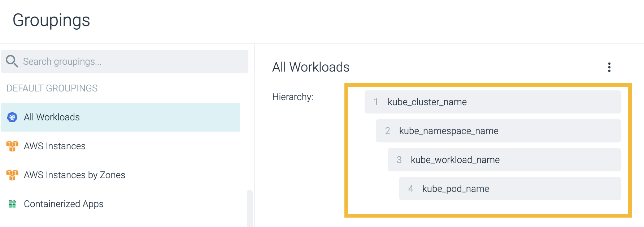Screen dimensions: 644x227
Task: Click the groupings list scrollbar
Action: coord(250,208)
